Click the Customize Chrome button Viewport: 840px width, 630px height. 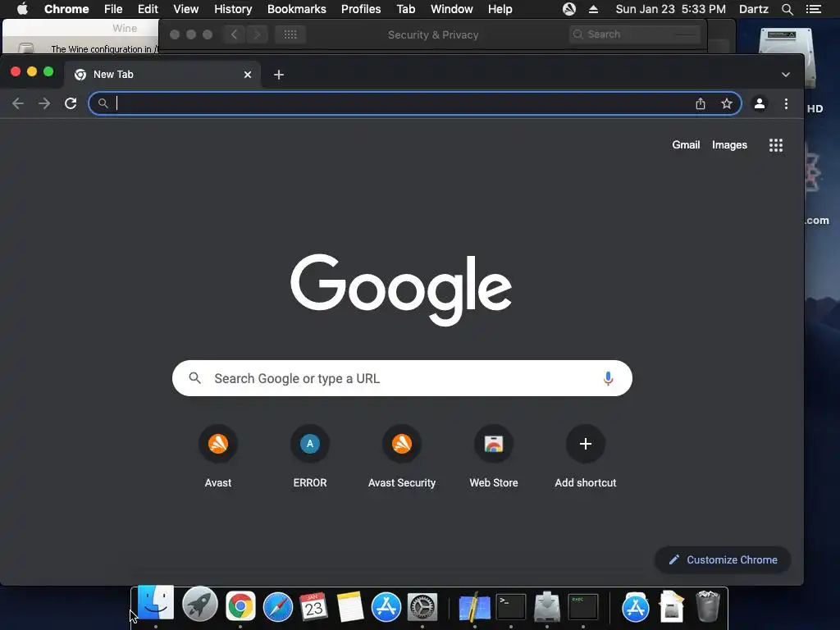click(x=723, y=559)
